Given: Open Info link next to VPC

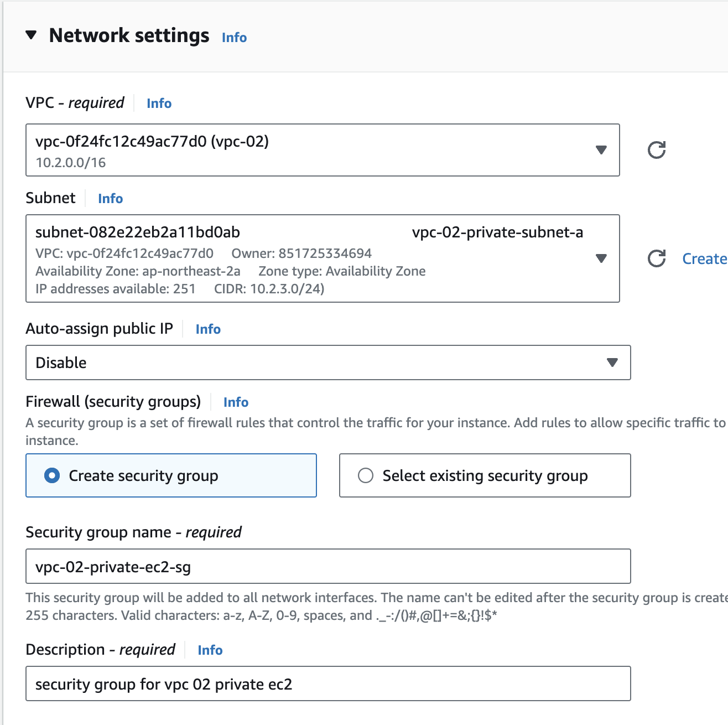Looking at the screenshot, I should tap(159, 103).
